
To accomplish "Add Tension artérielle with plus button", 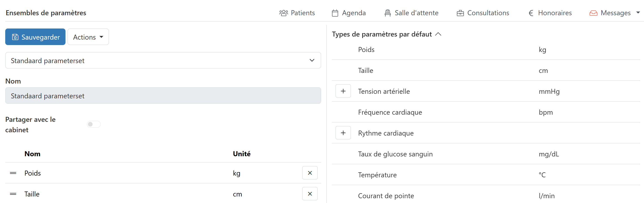I will (x=343, y=91).
